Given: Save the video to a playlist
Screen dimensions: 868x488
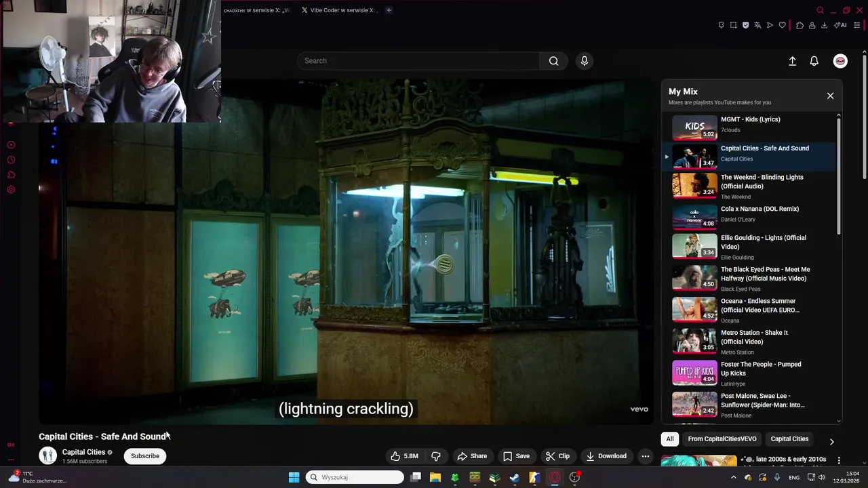Looking at the screenshot, I should coord(516,456).
